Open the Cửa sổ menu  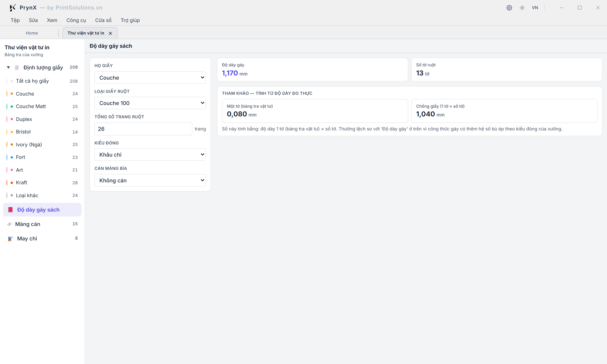point(103,20)
